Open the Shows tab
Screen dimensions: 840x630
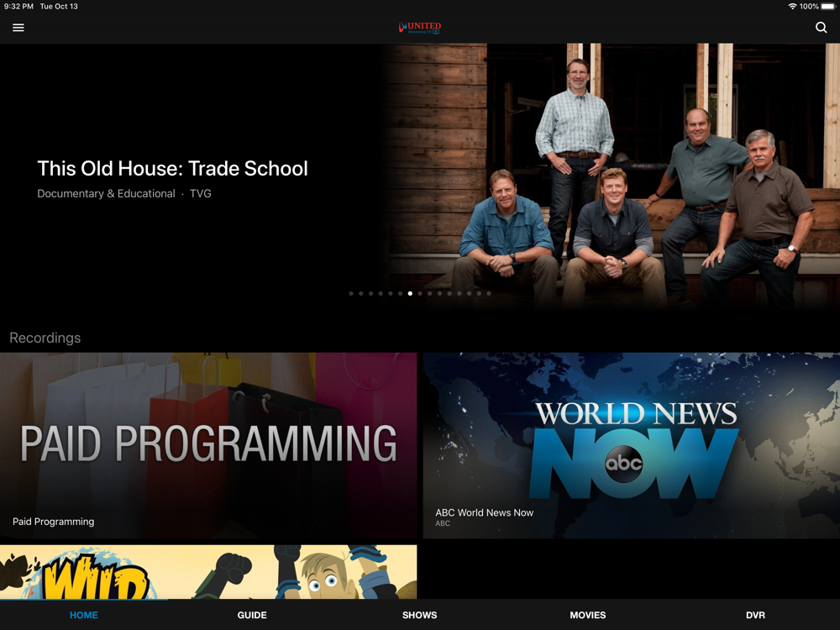419,615
